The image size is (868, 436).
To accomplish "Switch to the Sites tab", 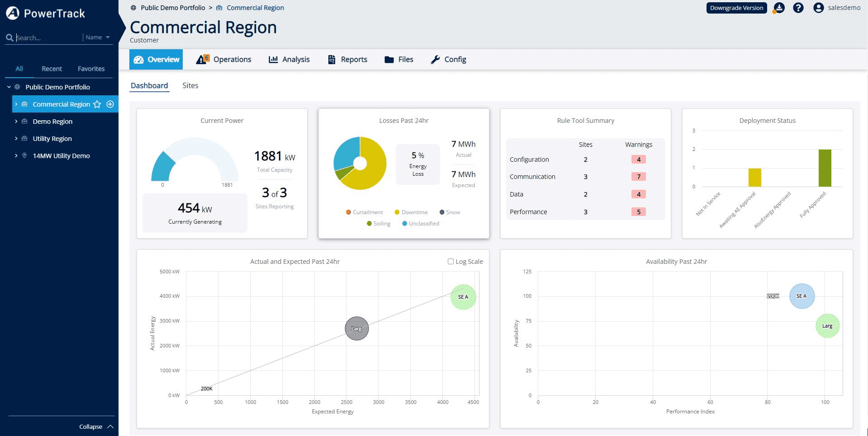I will click(190, 85).
